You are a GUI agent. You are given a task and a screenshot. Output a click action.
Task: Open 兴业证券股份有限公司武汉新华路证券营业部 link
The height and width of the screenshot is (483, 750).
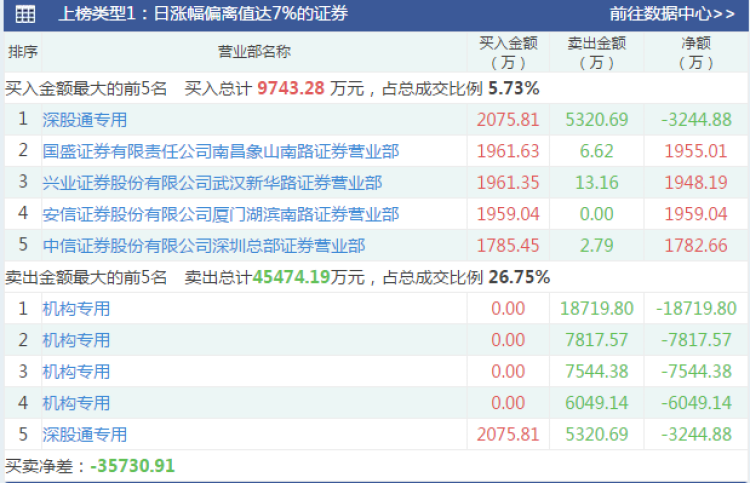tap(212, 183)
